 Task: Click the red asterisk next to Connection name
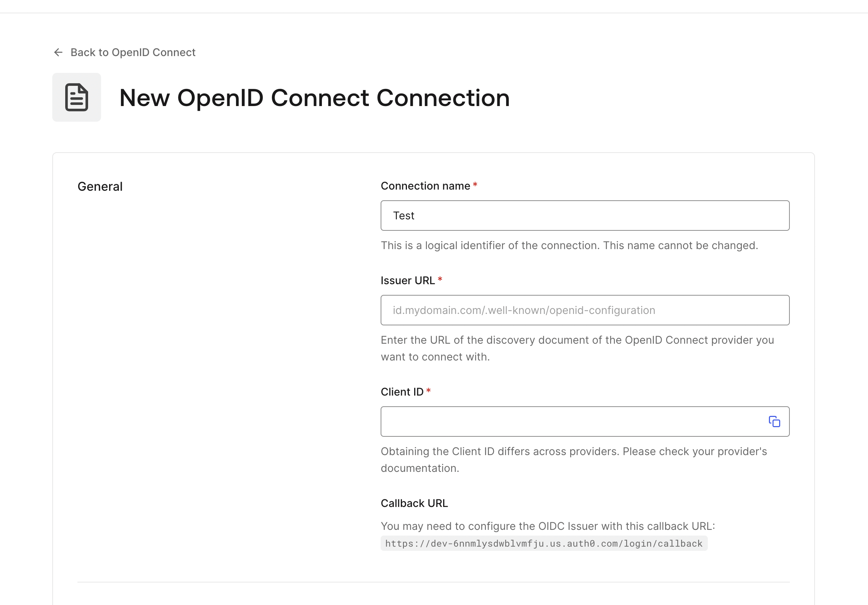(x=475, y=185)
